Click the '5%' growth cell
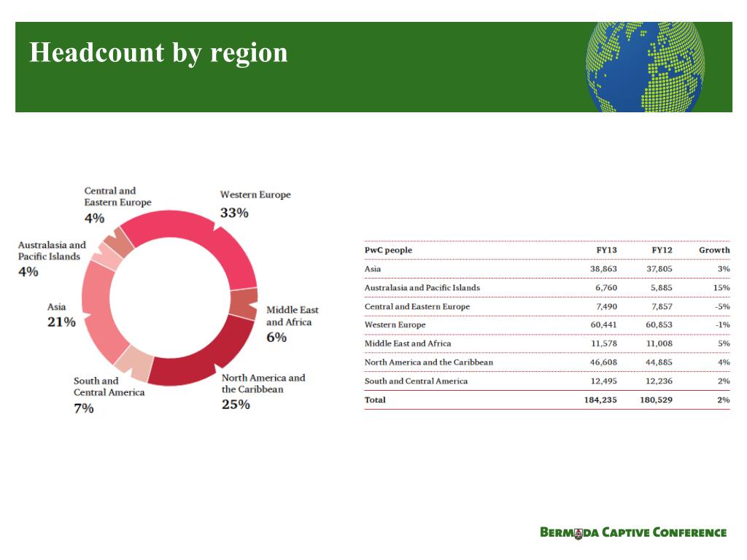Image resolution: width=747 pixels, height=560 pixels. tap(724, 343)
